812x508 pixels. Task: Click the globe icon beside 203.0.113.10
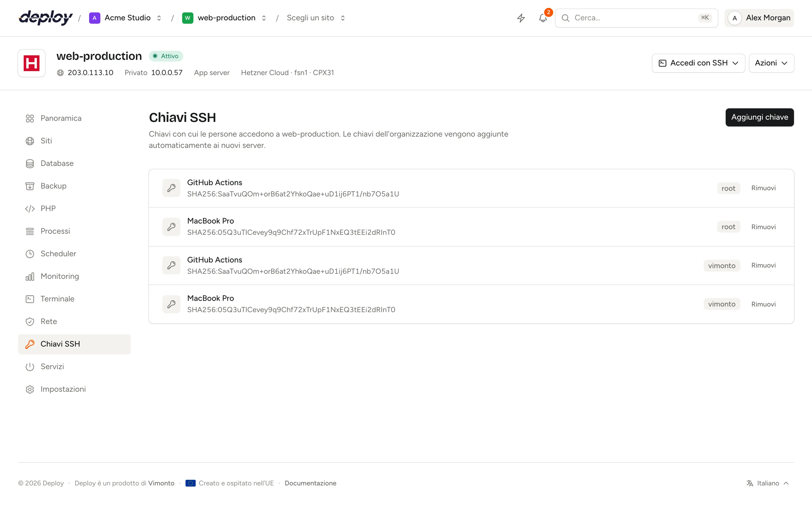[60, 73]
